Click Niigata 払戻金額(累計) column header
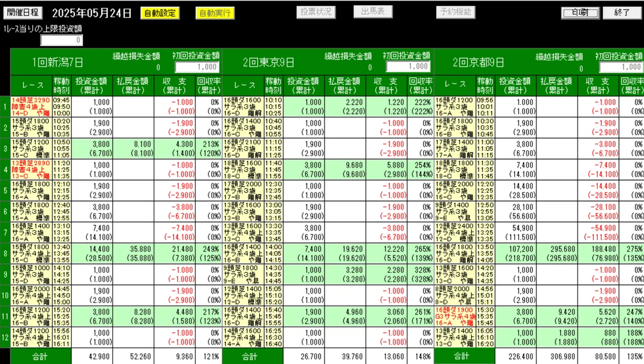 pyautogui.click(x=134, y=85)
